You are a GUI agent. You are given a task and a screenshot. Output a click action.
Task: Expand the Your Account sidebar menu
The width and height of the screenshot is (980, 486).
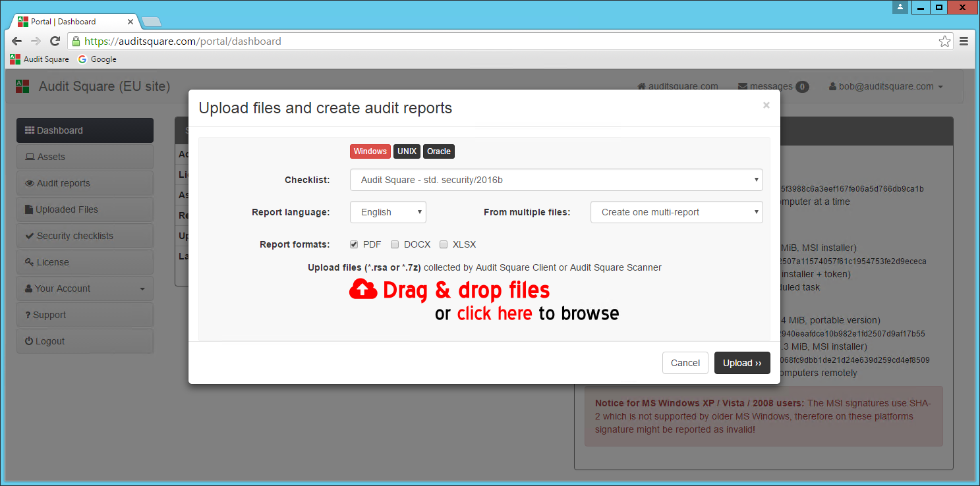85,288
